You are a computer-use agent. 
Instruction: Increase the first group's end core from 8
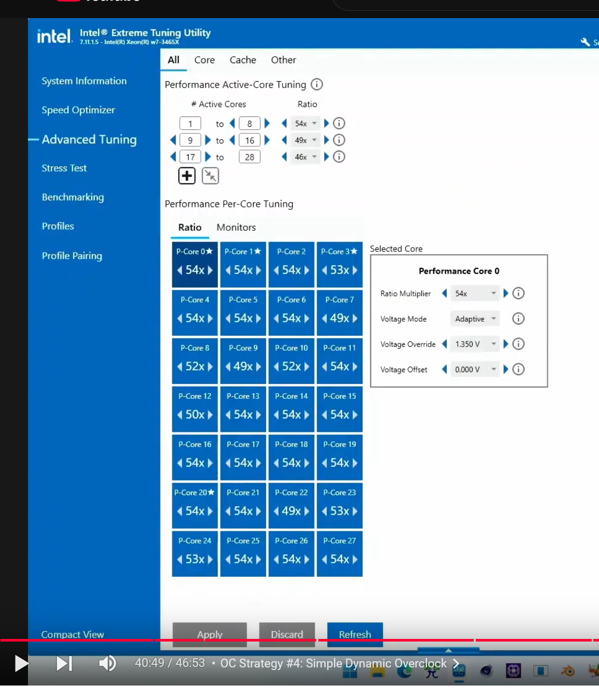[x=267, y=123]
